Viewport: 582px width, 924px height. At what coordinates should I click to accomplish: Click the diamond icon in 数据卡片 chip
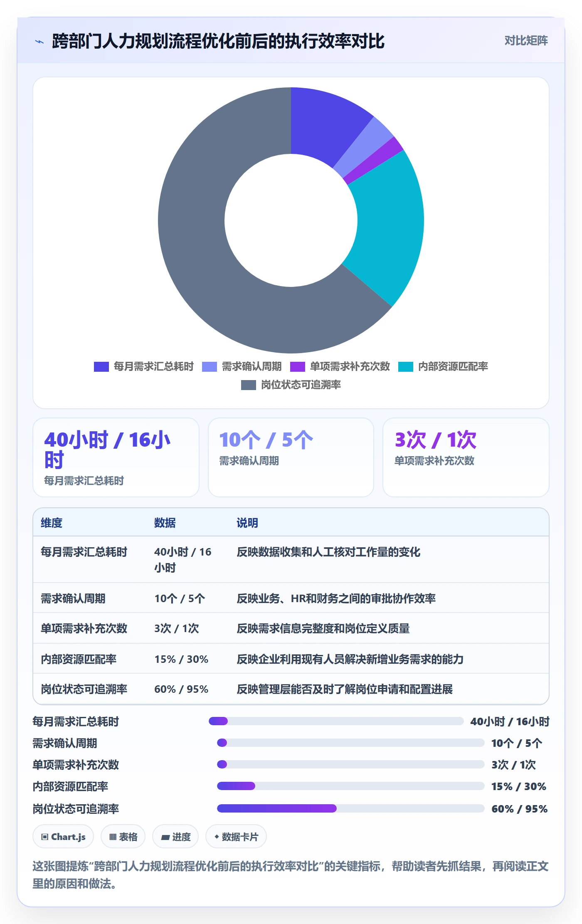(217, 837)
